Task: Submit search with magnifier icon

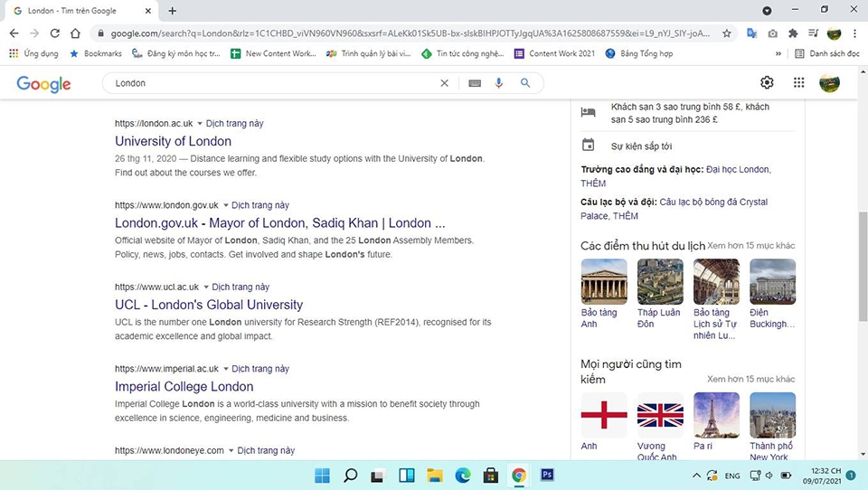Action: (525, 83)
